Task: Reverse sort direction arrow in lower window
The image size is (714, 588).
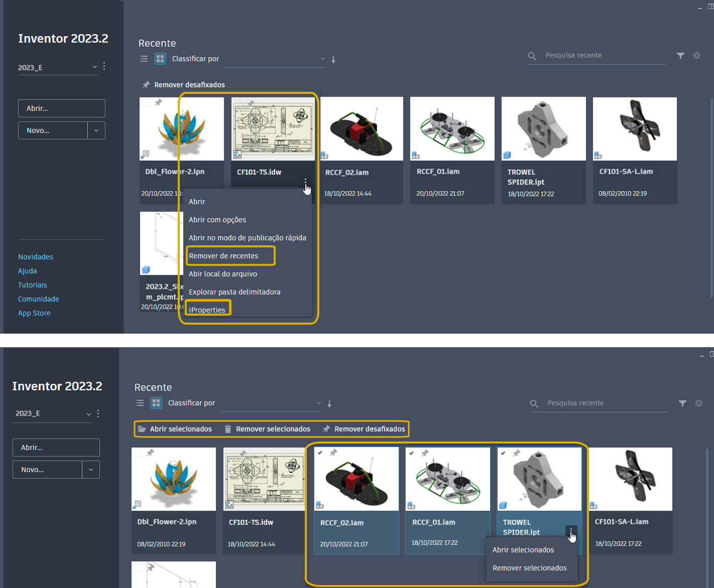Action: (329, 404)
